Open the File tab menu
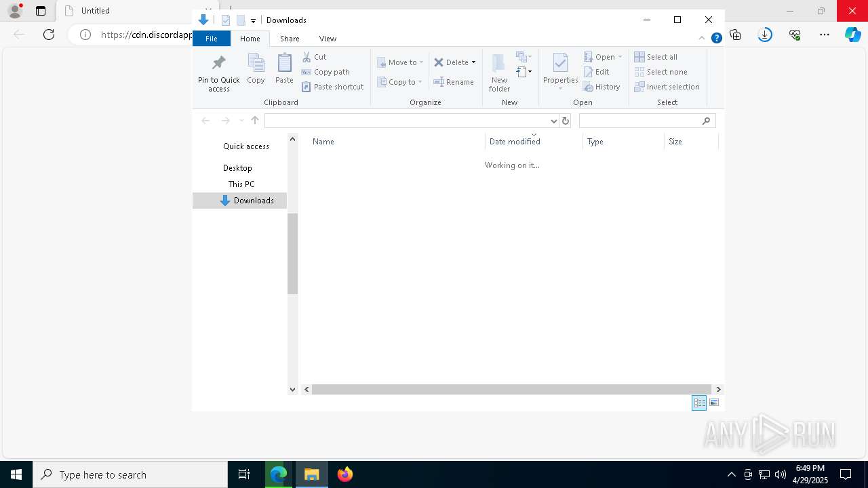868x488 pixels. tap(212, 39)
